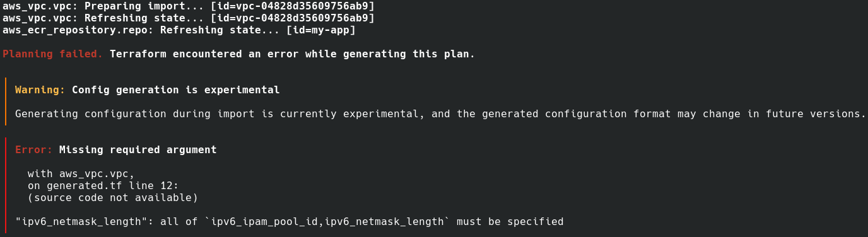Click the orange warning block's vertical bar
The image size is (868, 237).
6,101
